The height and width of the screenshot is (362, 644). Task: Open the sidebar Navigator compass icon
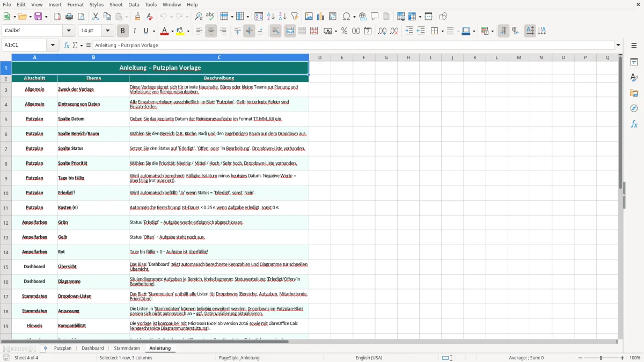click(x=634, y=109)
